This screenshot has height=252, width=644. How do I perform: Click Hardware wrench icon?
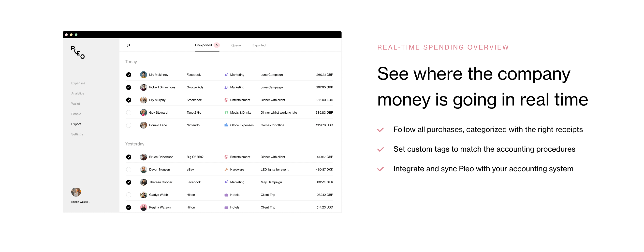pyautogui.click(x=226, y=170)
